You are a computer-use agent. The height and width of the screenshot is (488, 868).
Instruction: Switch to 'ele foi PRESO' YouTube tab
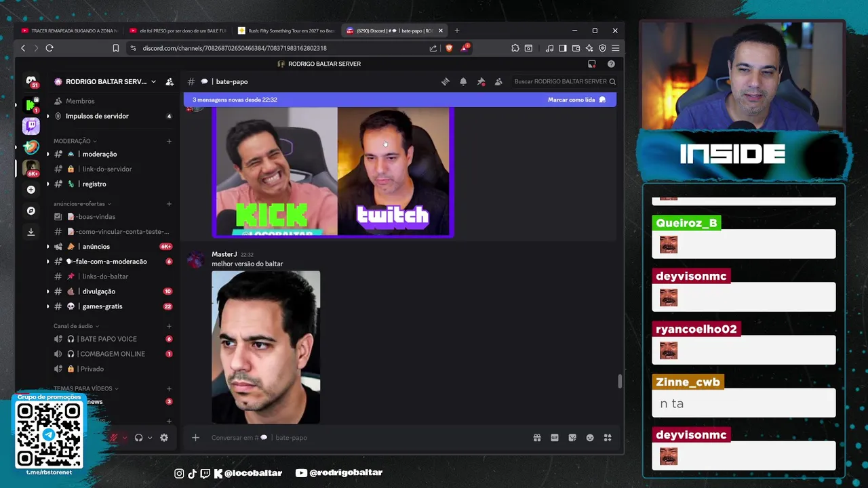[x=178, y=30]
